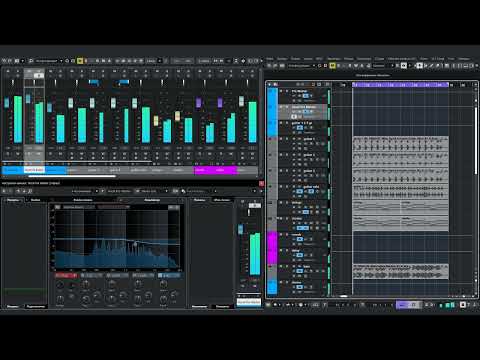
Task: Select the bass track name in the track list
Action: (x=307, y=267)
